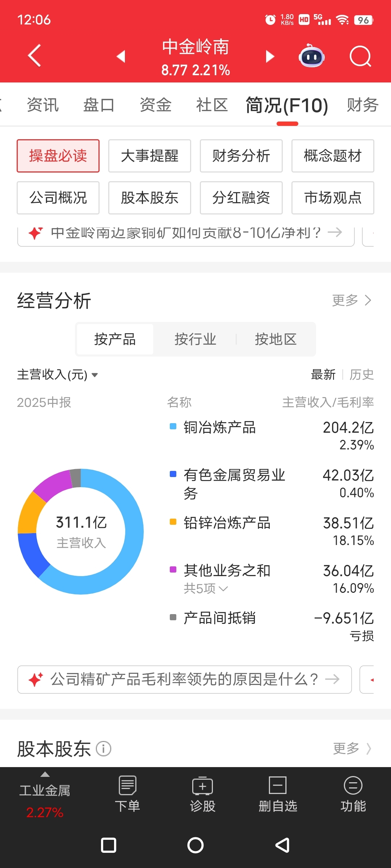
Task: Select the 财务分析 section button
Action: pos(241,156)
